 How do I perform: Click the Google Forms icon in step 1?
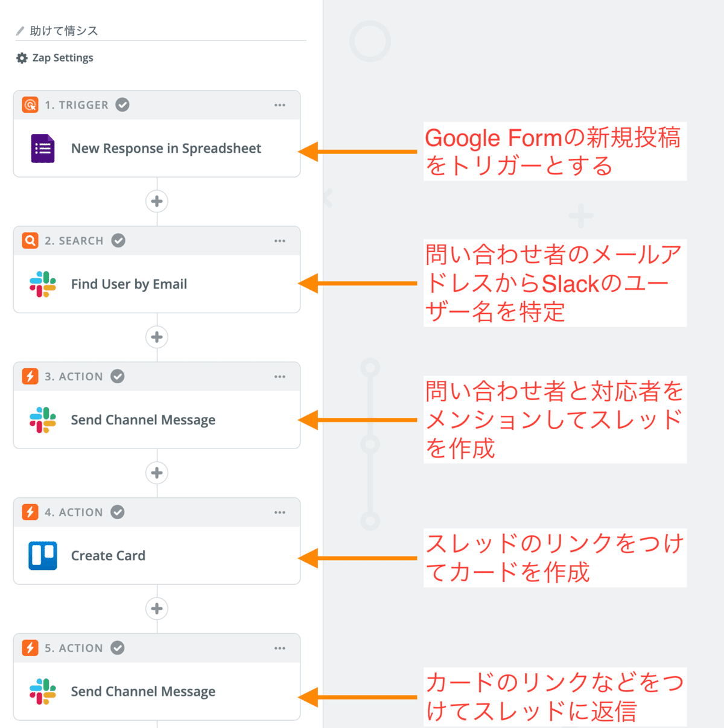43,148
